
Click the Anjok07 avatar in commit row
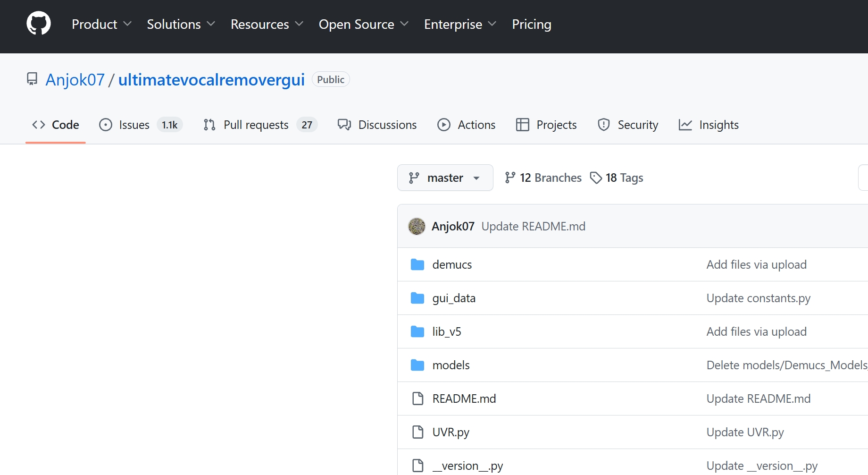417,227
